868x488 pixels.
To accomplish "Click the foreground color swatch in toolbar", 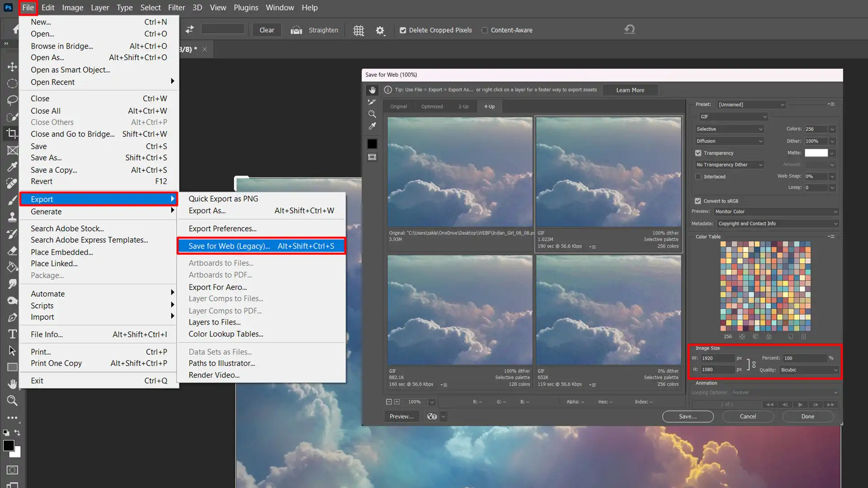I will pos(9,446).
